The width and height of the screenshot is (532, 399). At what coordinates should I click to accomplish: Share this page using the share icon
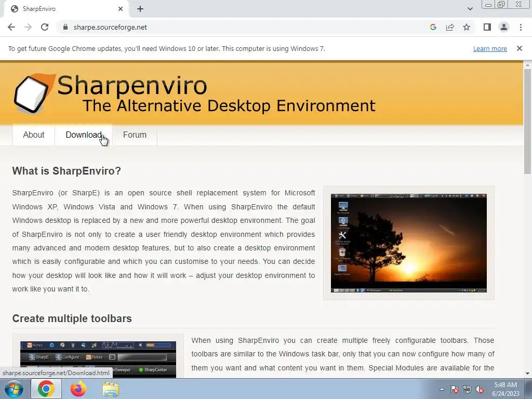[450, 27]
